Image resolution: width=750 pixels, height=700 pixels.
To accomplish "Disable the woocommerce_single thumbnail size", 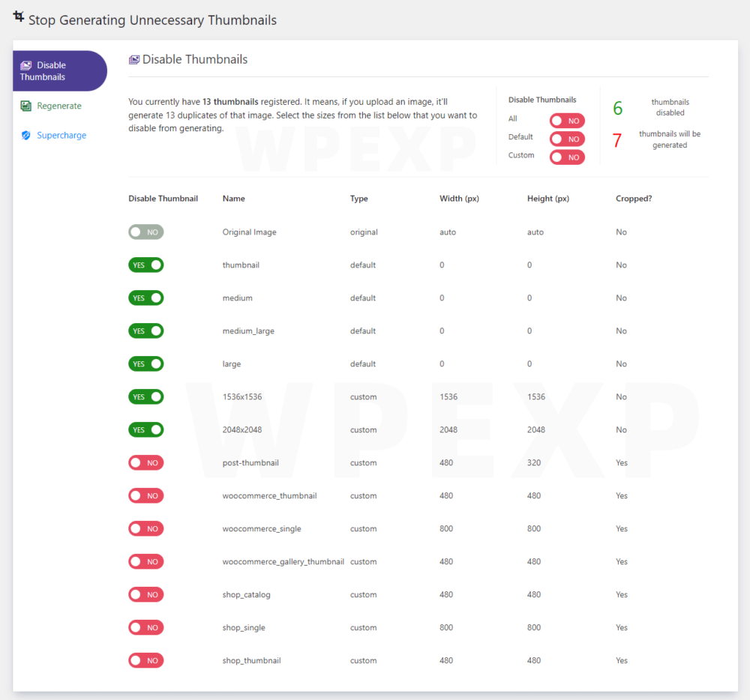I will pos(146,529).
